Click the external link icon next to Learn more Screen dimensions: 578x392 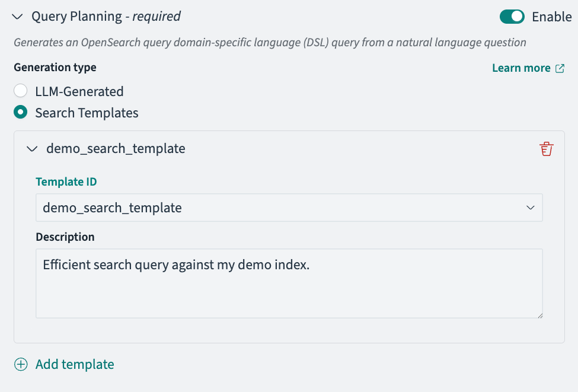560,68
